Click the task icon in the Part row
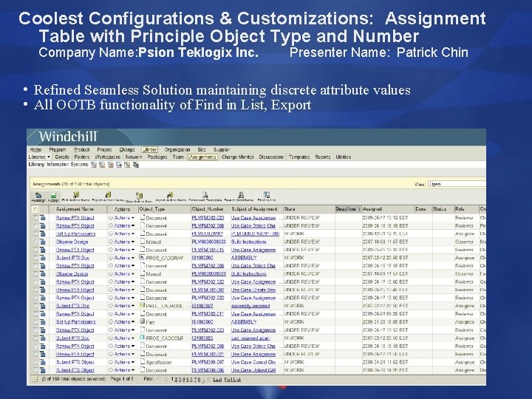This screenshot has width=532, height=399. tap(42, 321)
